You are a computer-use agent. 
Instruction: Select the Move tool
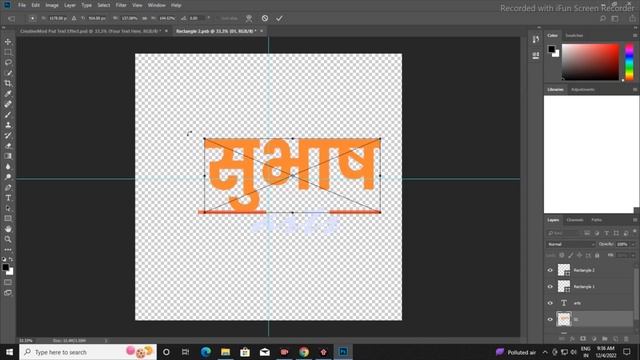(8, 42)
